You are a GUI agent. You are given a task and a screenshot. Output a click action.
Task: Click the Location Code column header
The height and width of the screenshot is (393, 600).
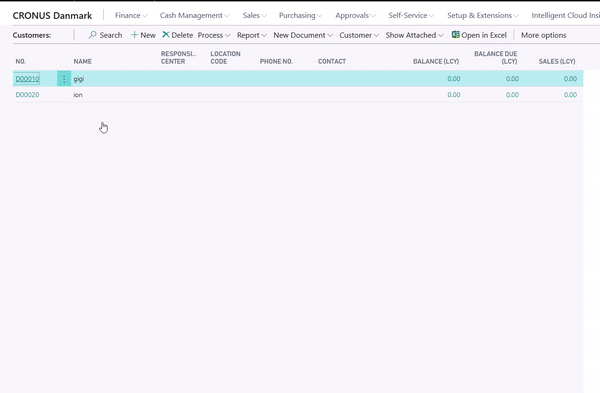point(225,57)
